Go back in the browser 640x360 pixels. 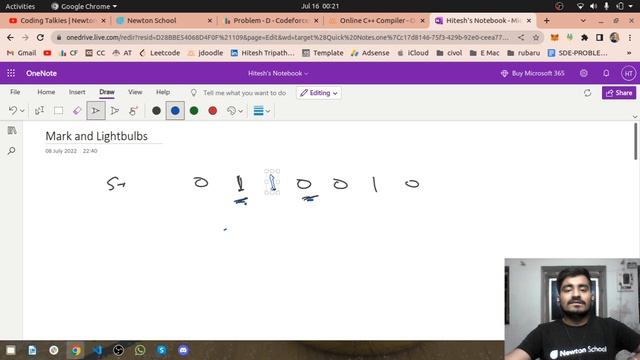tap(10, 37)
